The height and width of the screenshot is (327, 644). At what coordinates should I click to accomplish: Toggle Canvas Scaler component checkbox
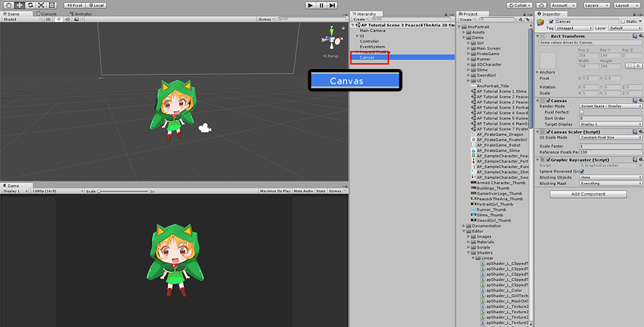(x=548, y=132)
